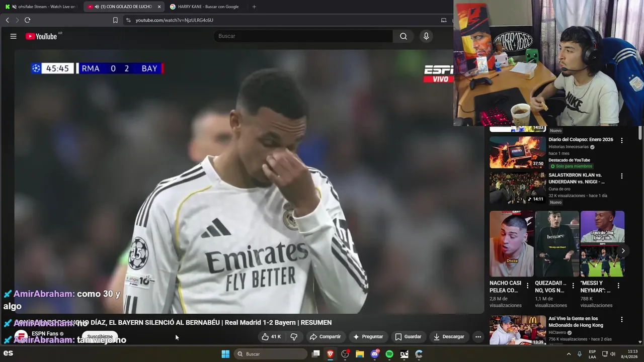
Task: Close the CON GOLAZO DE LUCHO tab
Action: 159,7
